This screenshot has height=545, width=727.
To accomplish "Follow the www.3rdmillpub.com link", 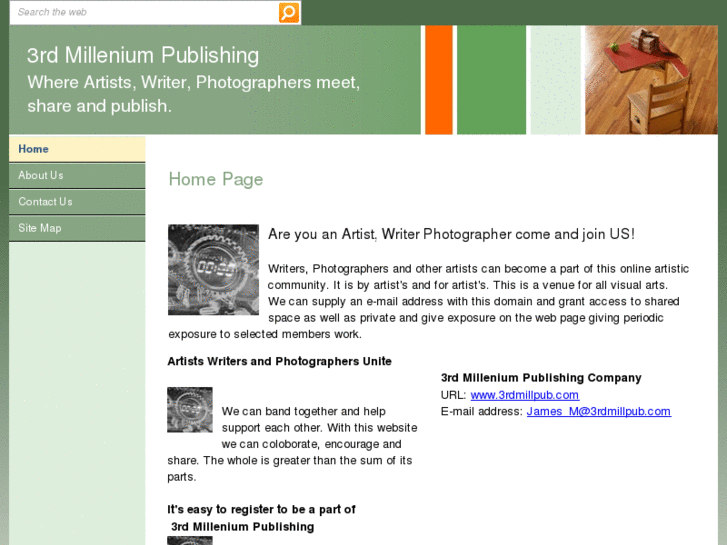I will point(524,395).
